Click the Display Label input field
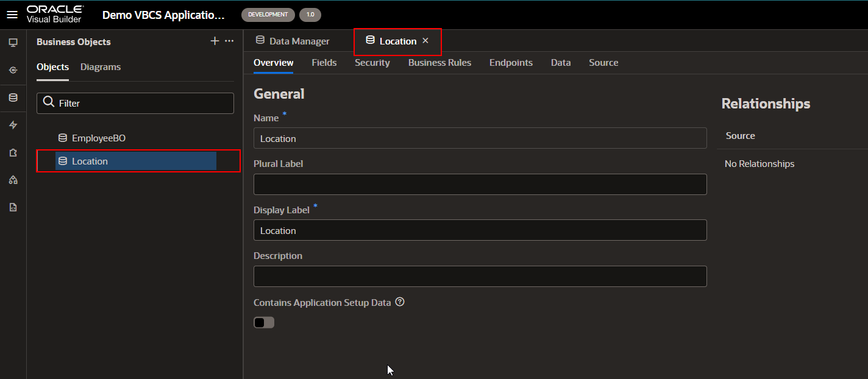868x379 pixels. (480, 230)
